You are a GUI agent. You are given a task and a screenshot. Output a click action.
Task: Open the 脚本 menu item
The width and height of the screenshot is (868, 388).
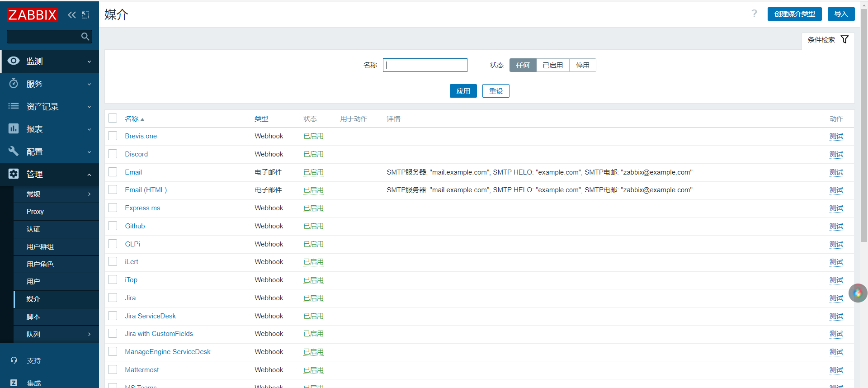tap(56, 317)
